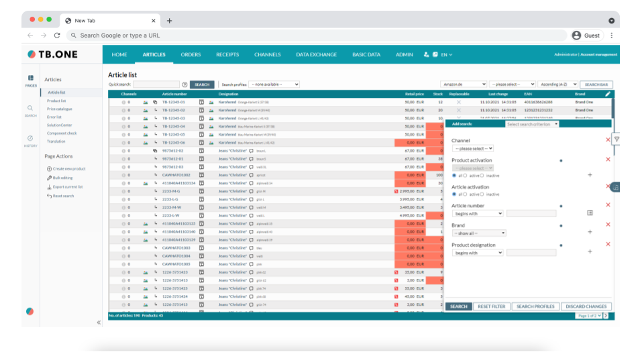Remove the Channel search criterion with red X
Viewport: 644px width, 362px height.
coord(608,140)
